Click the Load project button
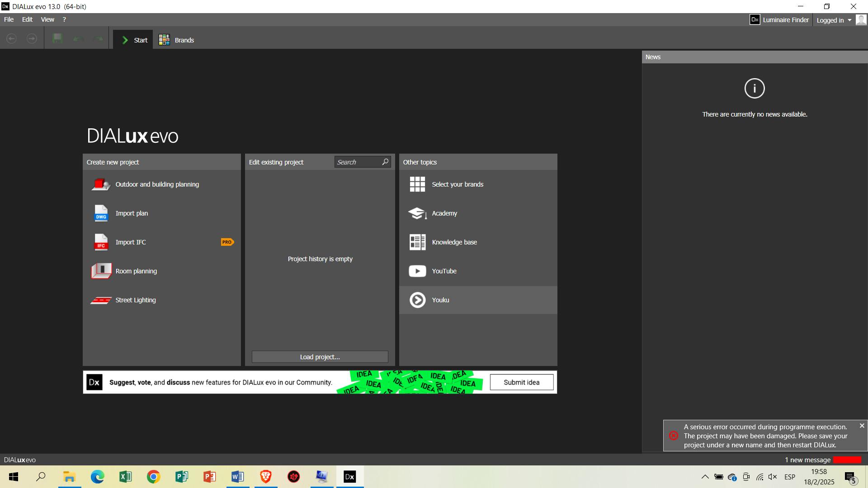868x488 pixels. pos(320,357)
